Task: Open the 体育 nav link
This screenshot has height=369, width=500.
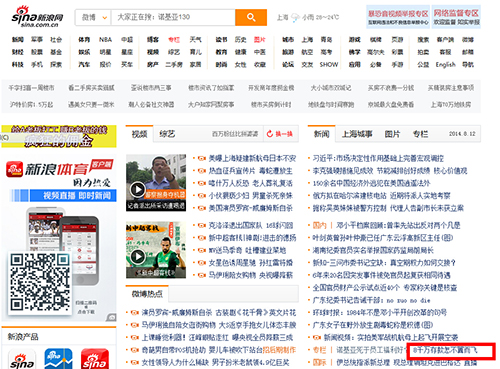Action: [84, 40]
